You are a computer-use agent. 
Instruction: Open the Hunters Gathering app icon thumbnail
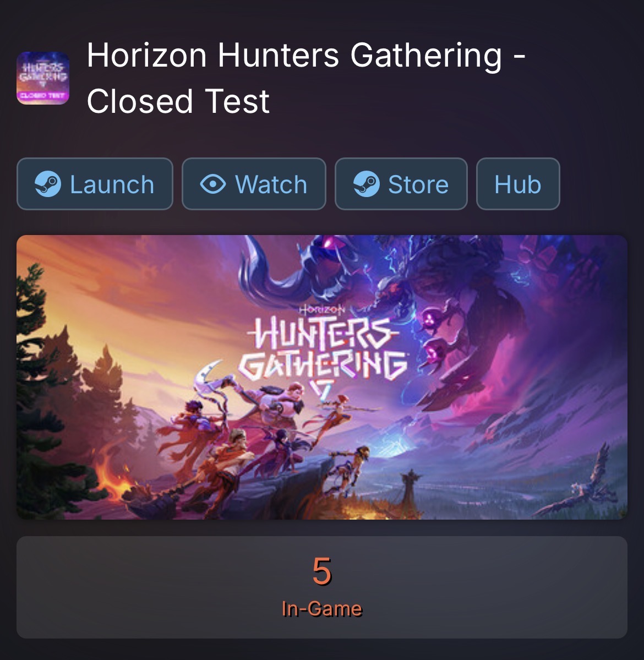point(43,78)
